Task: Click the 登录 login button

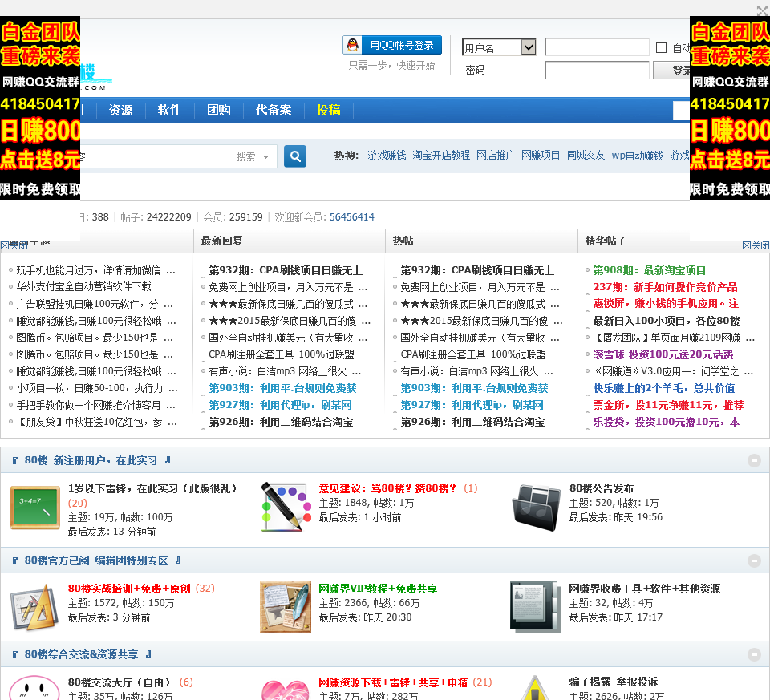Action: pyautogui.click(x=672, y=71)
